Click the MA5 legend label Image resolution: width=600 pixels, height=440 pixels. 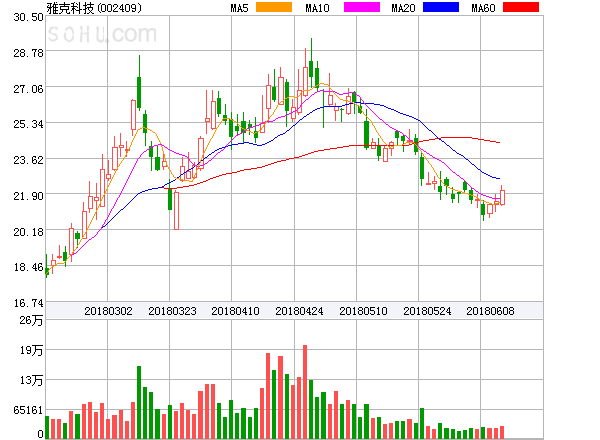pyautogui.click(x=240, y=8)
